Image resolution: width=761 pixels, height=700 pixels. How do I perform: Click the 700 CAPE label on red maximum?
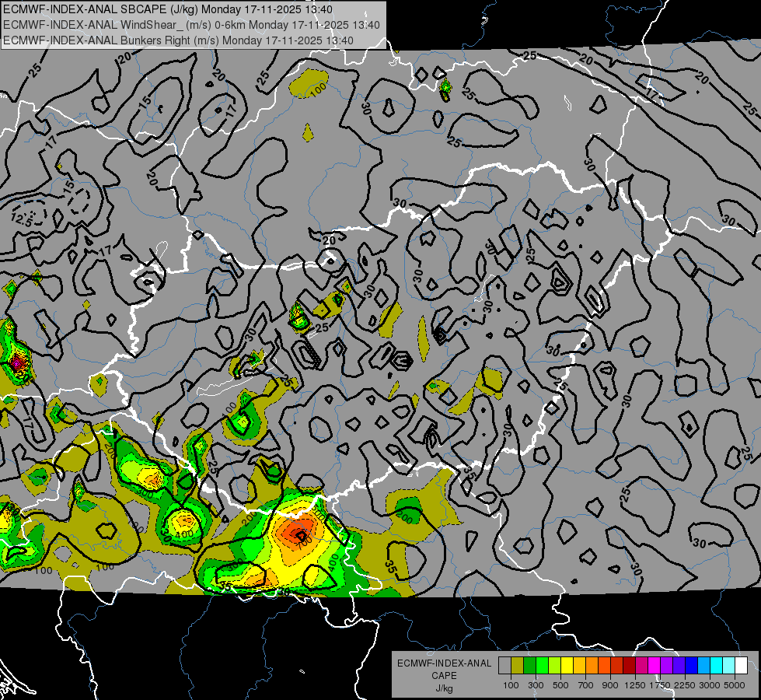coord(304,544)
